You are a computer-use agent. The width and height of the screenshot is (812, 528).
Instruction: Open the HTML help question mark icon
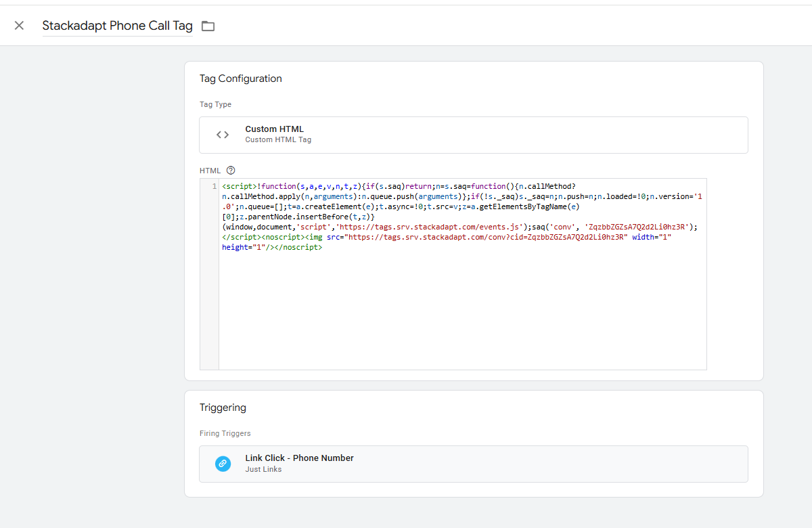tap(231, 171)
